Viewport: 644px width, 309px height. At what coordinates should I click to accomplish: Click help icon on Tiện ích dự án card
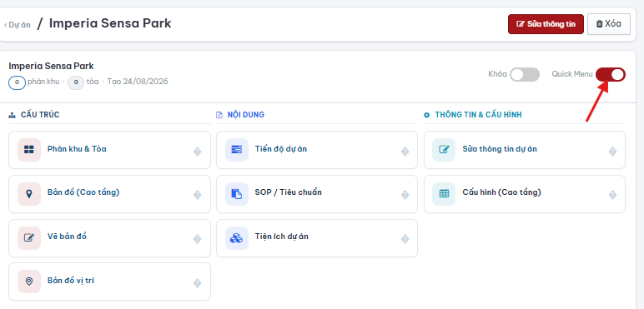(405, 239)
